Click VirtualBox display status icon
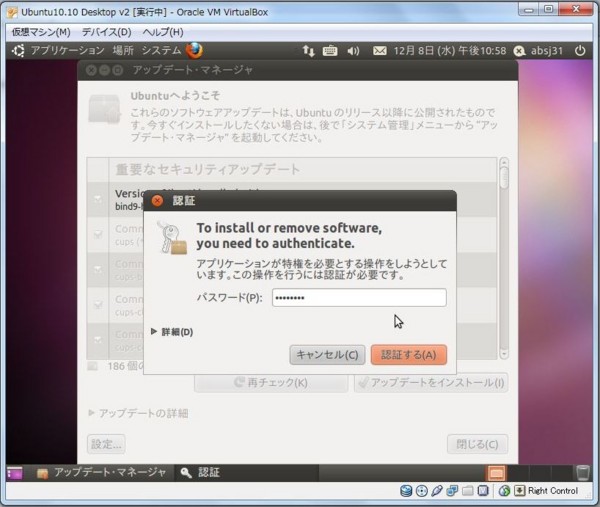The height and width of the screenshot is (507, 600). coord(483,491)
